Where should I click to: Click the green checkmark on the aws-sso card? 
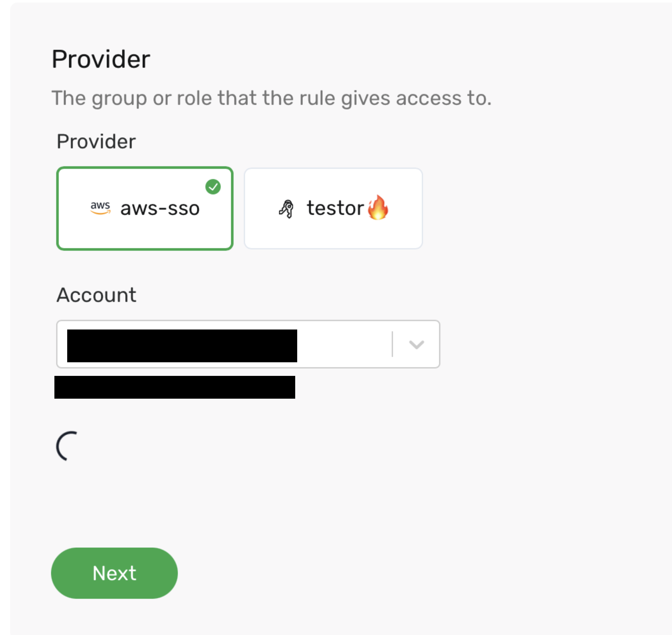(x=214, y=186)
